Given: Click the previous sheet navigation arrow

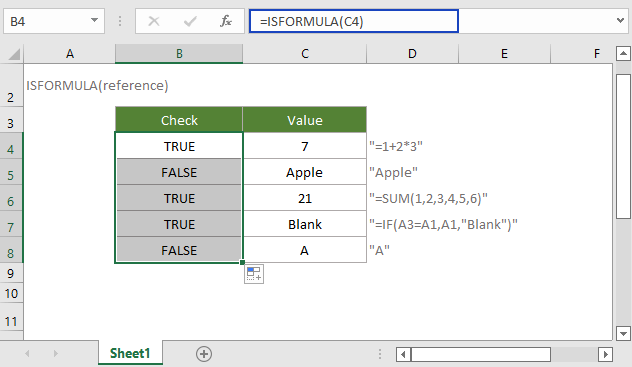Looking at the screenshot, I should click(x=27, y=354).
